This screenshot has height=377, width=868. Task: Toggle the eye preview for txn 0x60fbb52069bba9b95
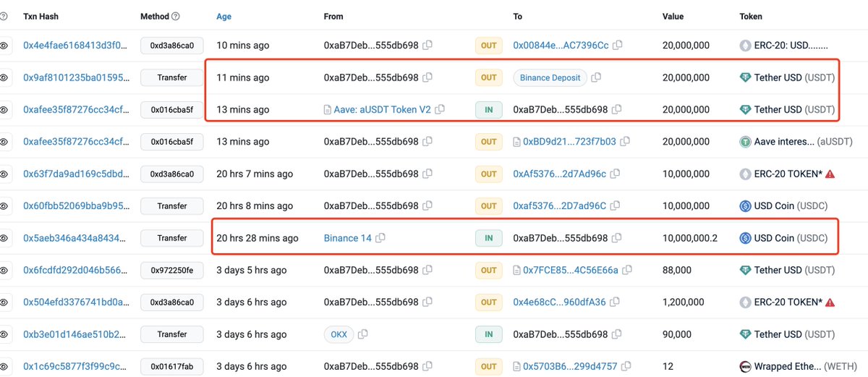(4, 206)
